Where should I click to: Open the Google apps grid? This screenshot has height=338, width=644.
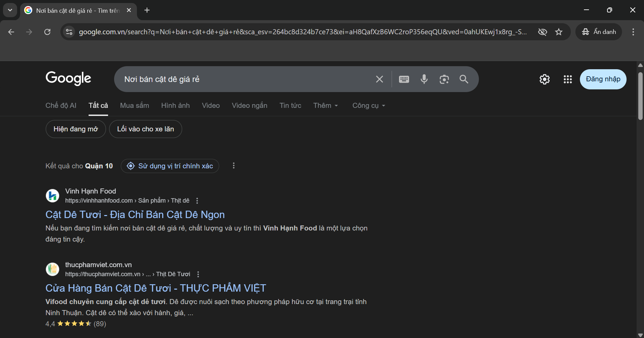click(568, 79)
